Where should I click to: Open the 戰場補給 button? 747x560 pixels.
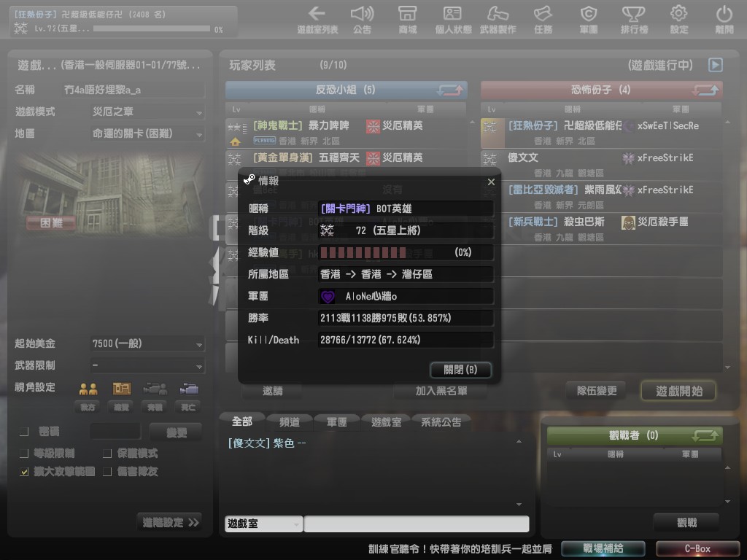pyautogui.click(x=603, y=548)
